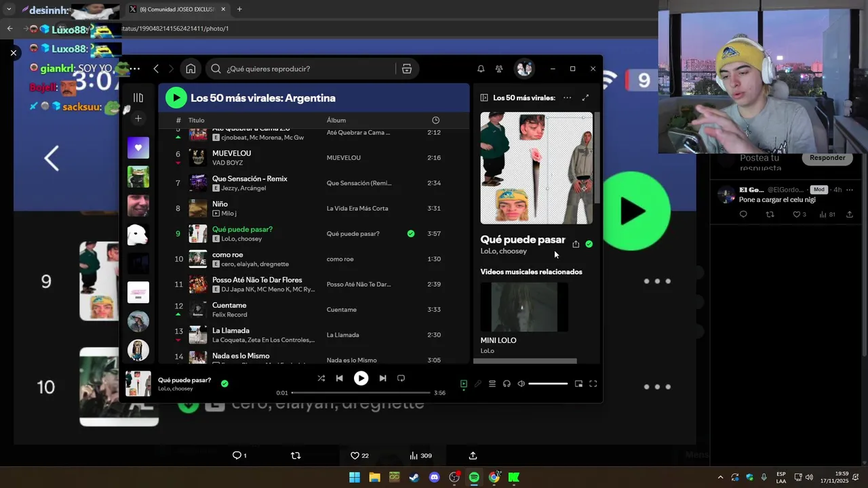Open the lyrics microphone icon
868x488 pixels.
478,384
